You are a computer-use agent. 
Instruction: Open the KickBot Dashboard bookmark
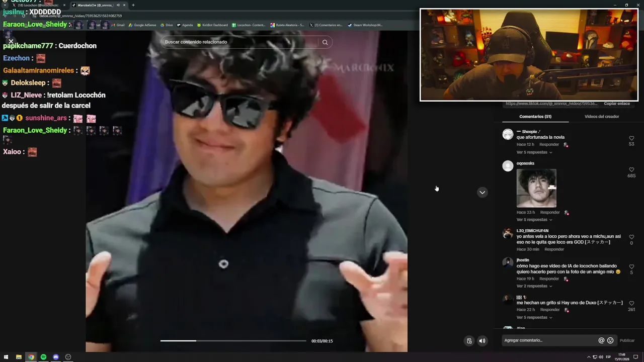point(212,25)
